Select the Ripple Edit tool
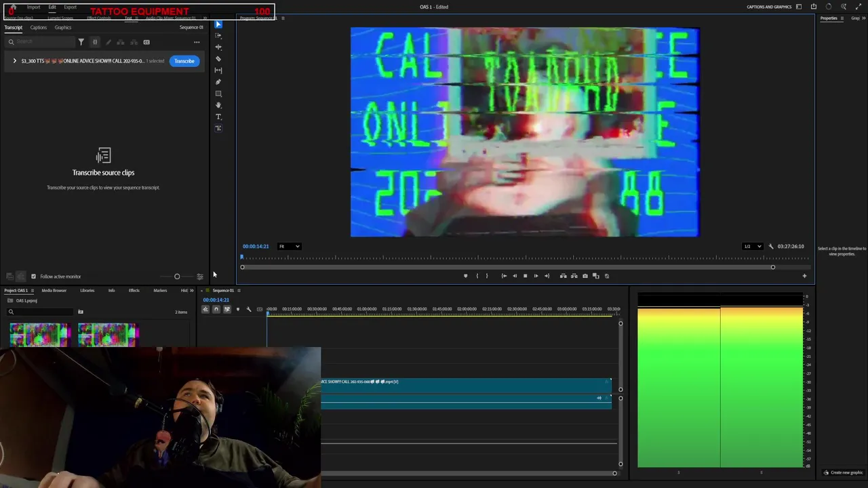The height and width of the screenshot is (488, 868). click(x=218, y=47)
